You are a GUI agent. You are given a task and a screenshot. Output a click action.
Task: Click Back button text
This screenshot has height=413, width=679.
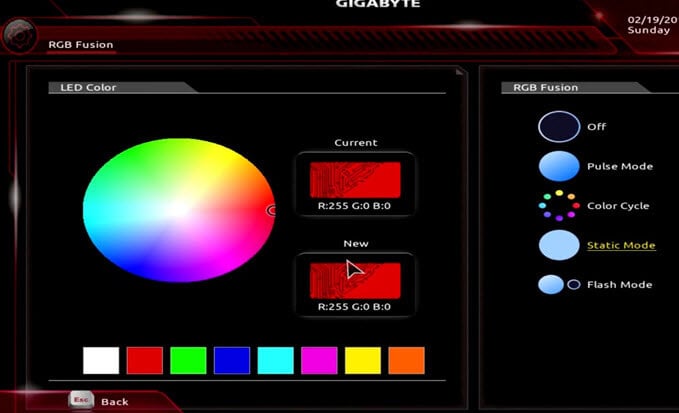click(x=115, y=402)
